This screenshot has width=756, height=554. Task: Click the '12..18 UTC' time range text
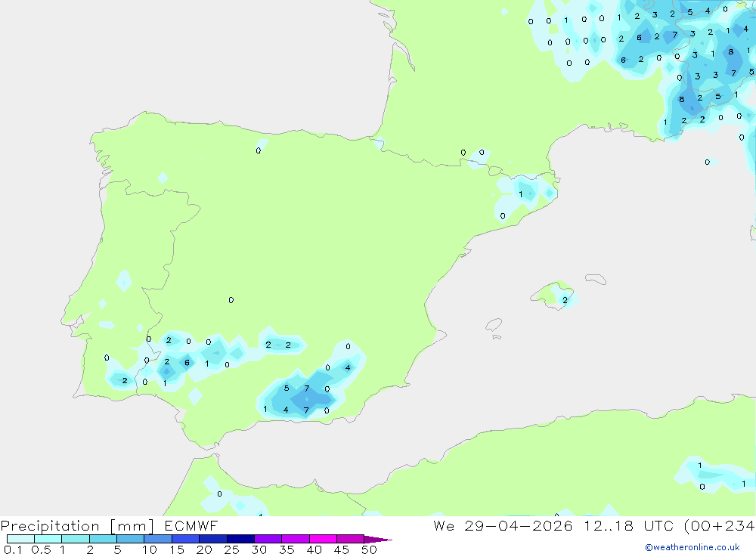[628, 526]
